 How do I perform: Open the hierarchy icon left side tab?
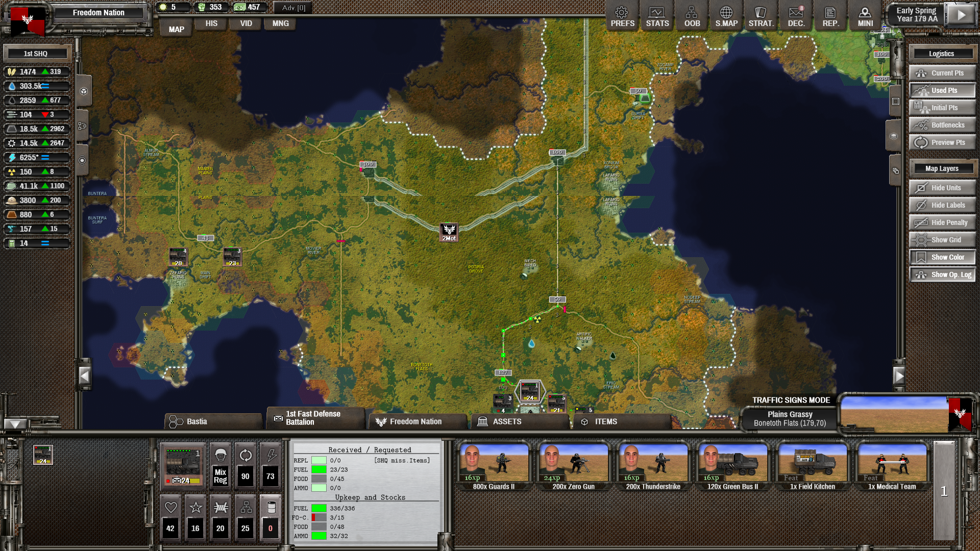[x=82, y=126]
